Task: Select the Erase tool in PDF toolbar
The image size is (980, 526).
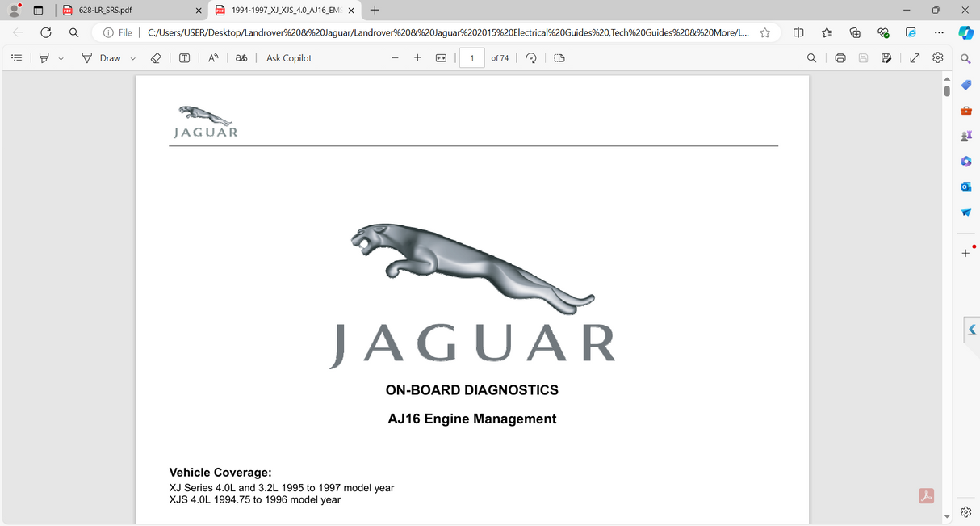Action: pos(156,57)
